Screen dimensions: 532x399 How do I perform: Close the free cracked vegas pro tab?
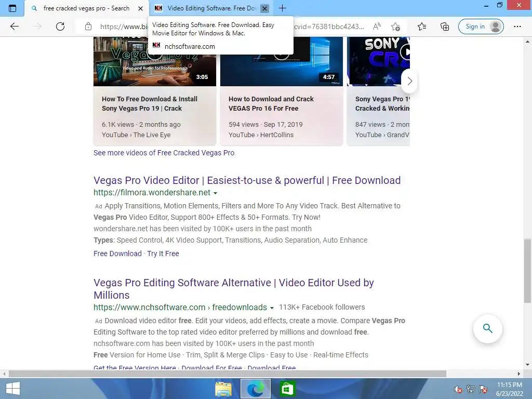tap(140, 8)
